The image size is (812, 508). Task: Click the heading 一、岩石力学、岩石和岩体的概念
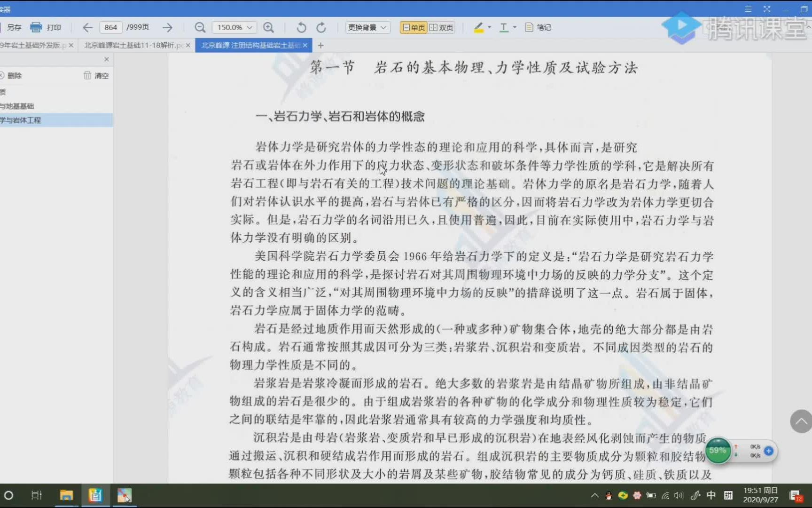coord(340,117)
